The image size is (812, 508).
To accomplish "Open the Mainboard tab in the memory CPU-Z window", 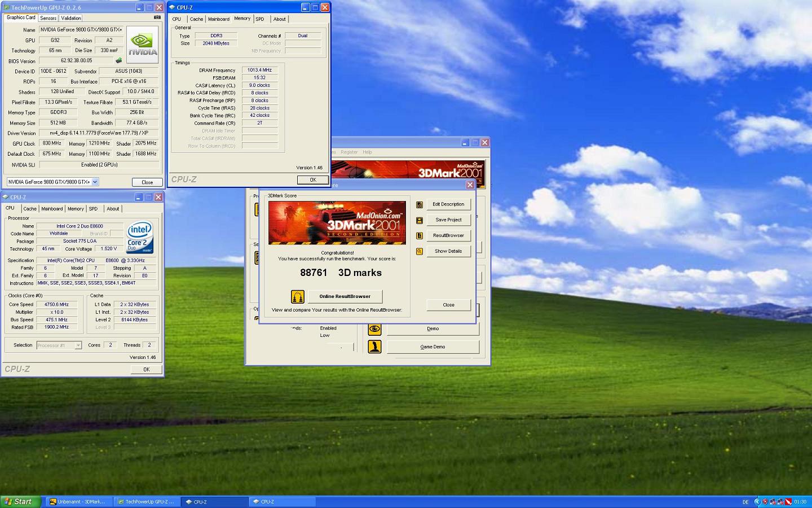I will point(219,19).
